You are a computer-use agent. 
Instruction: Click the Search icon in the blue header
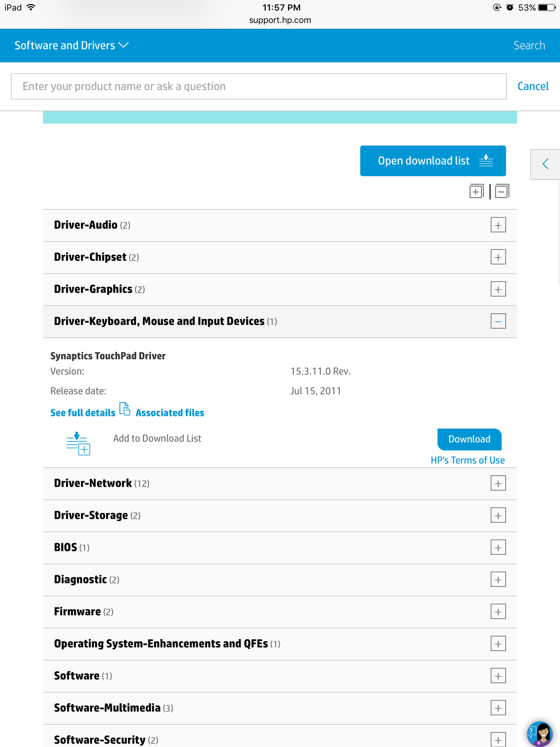pos(529,45)
